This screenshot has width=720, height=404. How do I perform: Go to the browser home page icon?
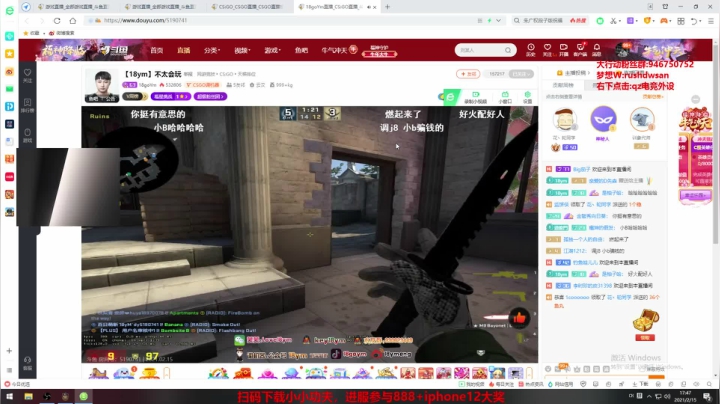pos(73,21)
